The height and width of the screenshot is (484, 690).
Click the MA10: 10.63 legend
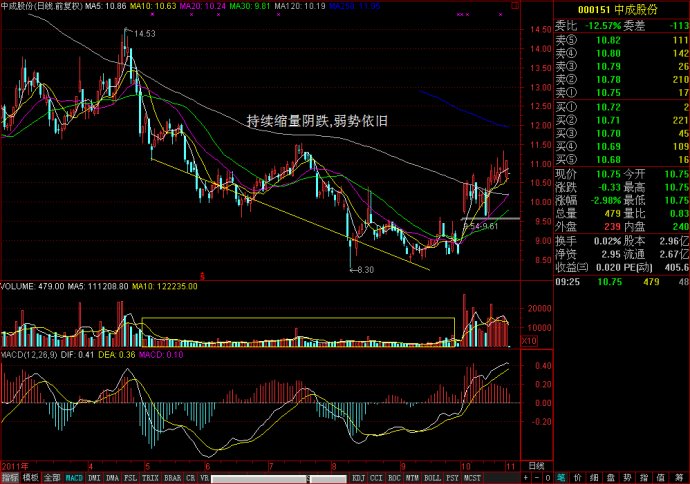pyautogui.click(x=153, y=6)
